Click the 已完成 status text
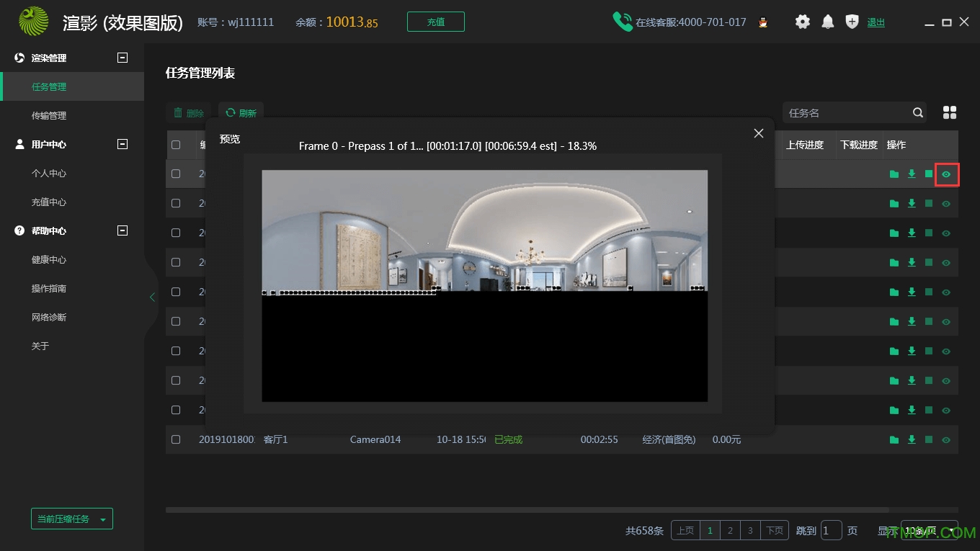Viewport: 980px width, 551px height. 508,439
